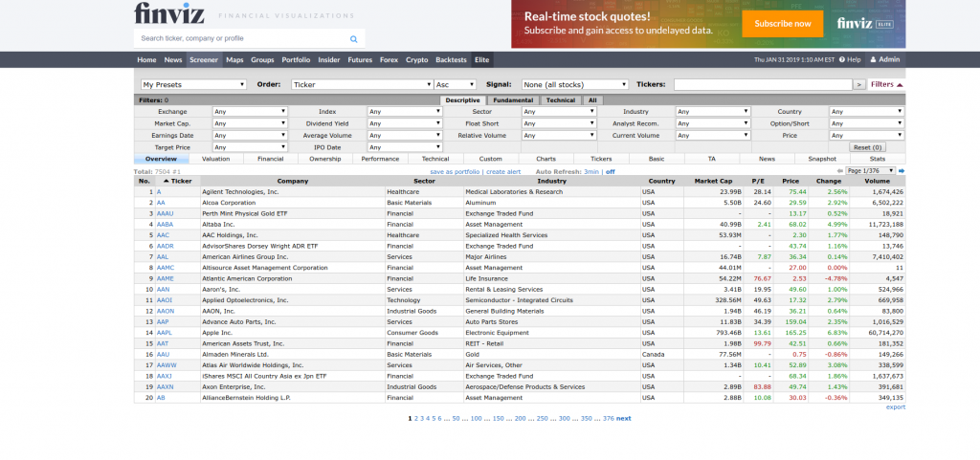Open the Admin user account
The image size is (980, 460).
[884, 60]
